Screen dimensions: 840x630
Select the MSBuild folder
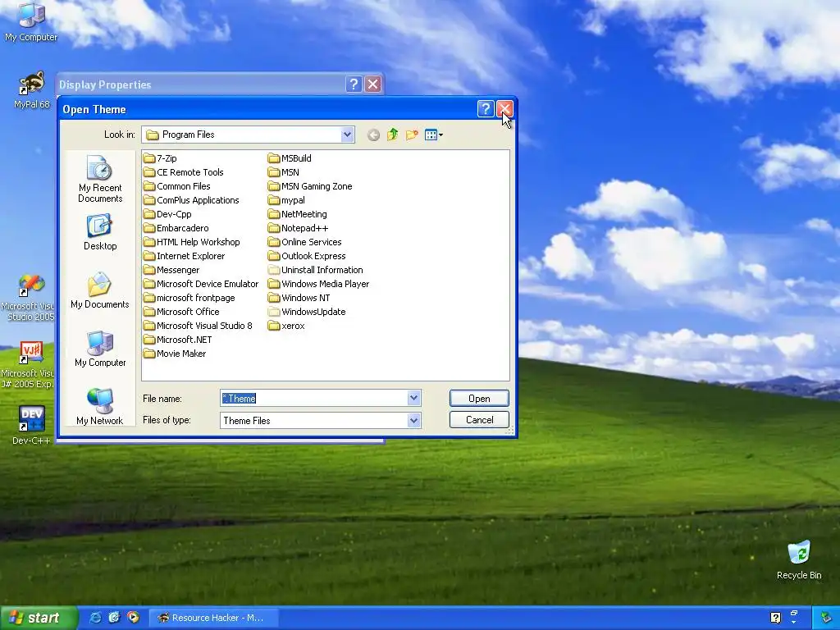pos(290,158)
